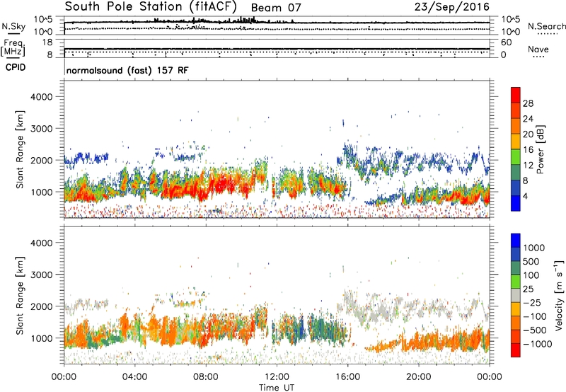Click the '1000' tick on the velocity scale

click(x=534, y=248)
